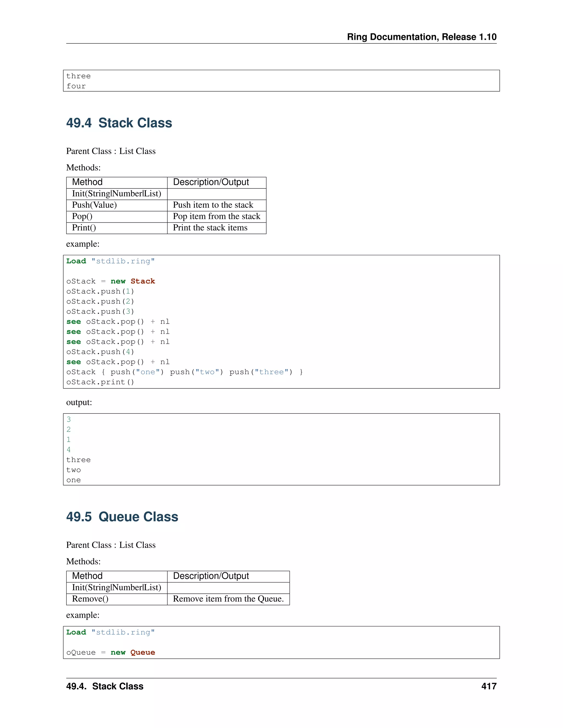Screen dimensions: 563x728
Task: Click the first 'Parent Class : List Class' line
Action: (x=111, y=151)
